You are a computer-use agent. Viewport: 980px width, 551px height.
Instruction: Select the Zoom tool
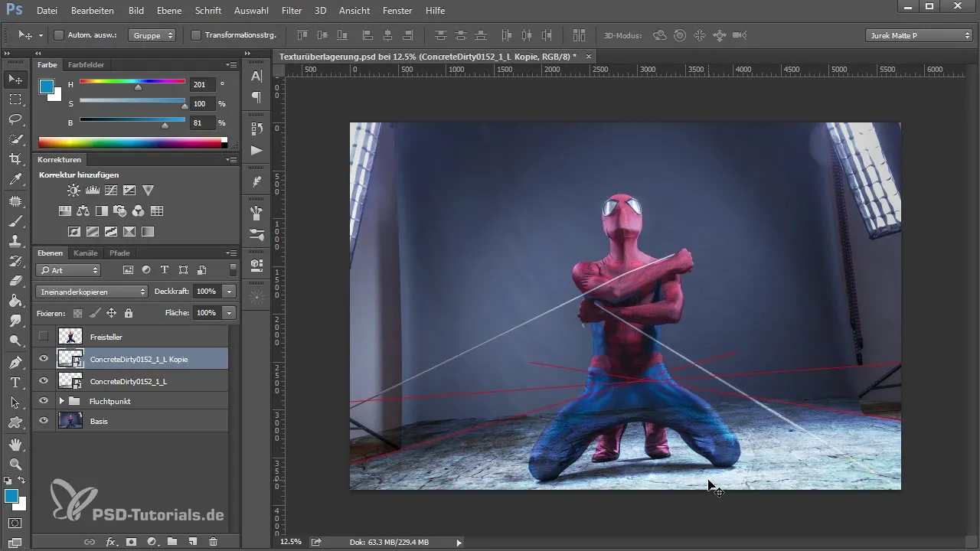pyautogui.click(x=15, y=464)
